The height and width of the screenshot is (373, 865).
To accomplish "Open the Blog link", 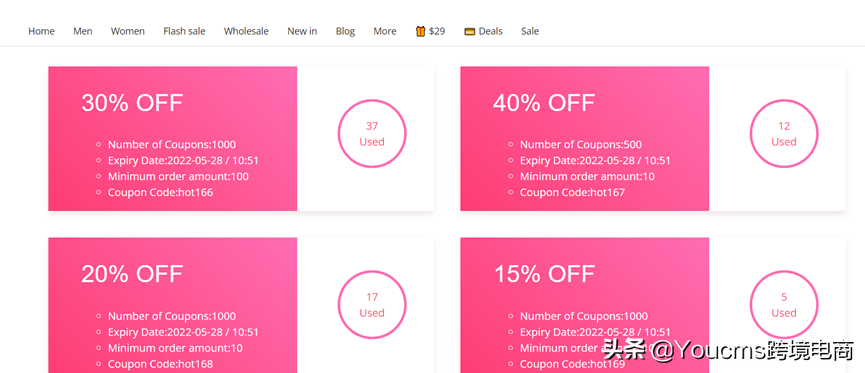I will click(x=345, y=31).
